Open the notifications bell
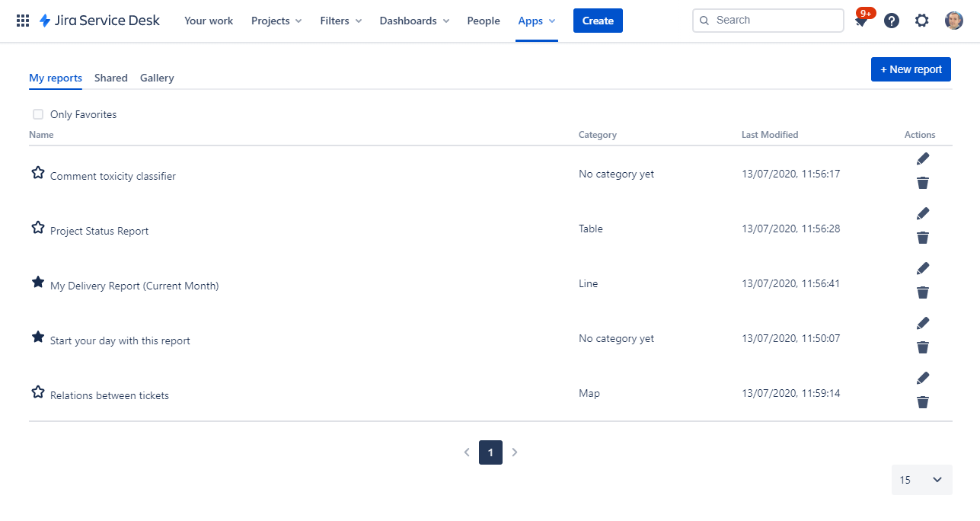The height and width of the screenshot is (521, 980). click(x=861, y=21)
